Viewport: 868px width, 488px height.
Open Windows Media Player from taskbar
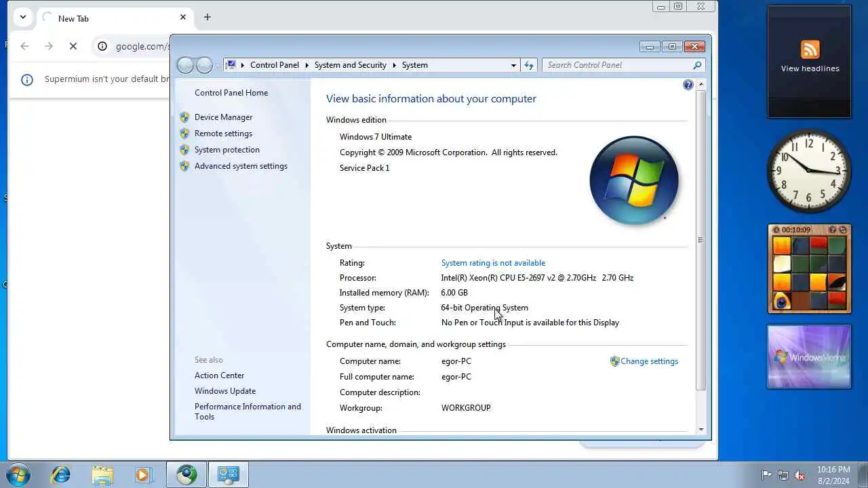click(x=143, y=475)
